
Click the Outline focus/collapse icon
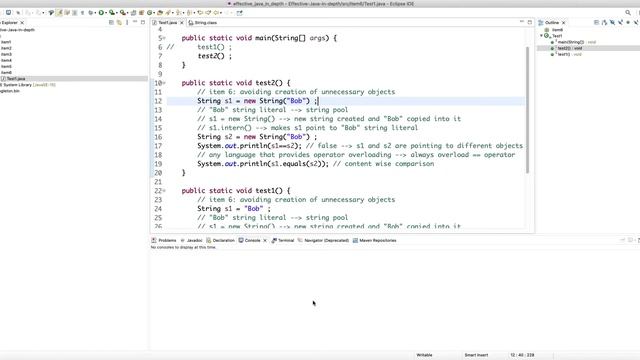click(596, 22)
